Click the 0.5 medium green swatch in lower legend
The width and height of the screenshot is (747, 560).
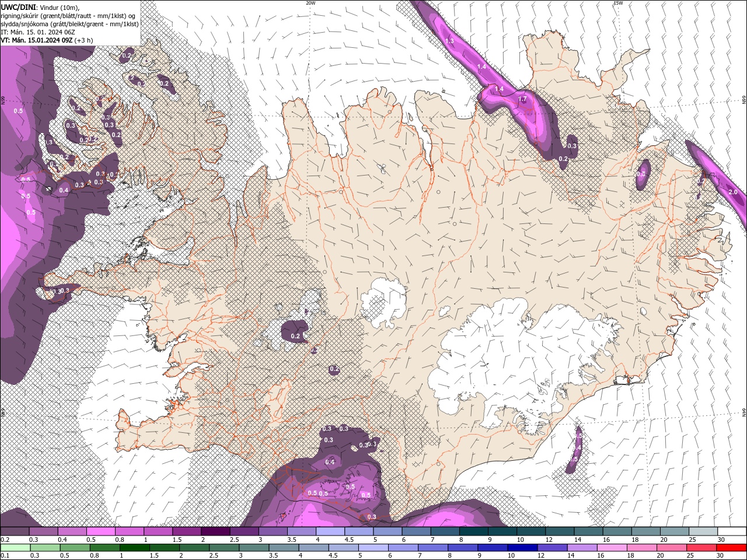click(75, 548)
